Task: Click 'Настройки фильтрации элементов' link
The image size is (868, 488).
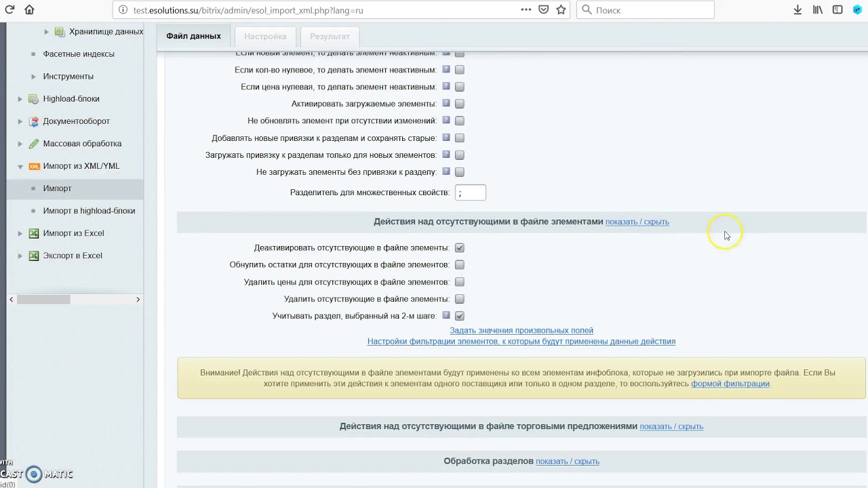Action: click(x=521, y=342)
